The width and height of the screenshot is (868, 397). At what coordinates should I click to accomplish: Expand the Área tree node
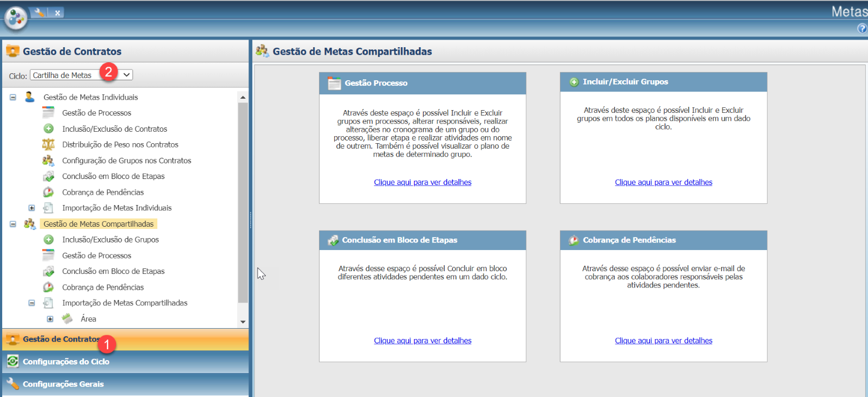50,319
